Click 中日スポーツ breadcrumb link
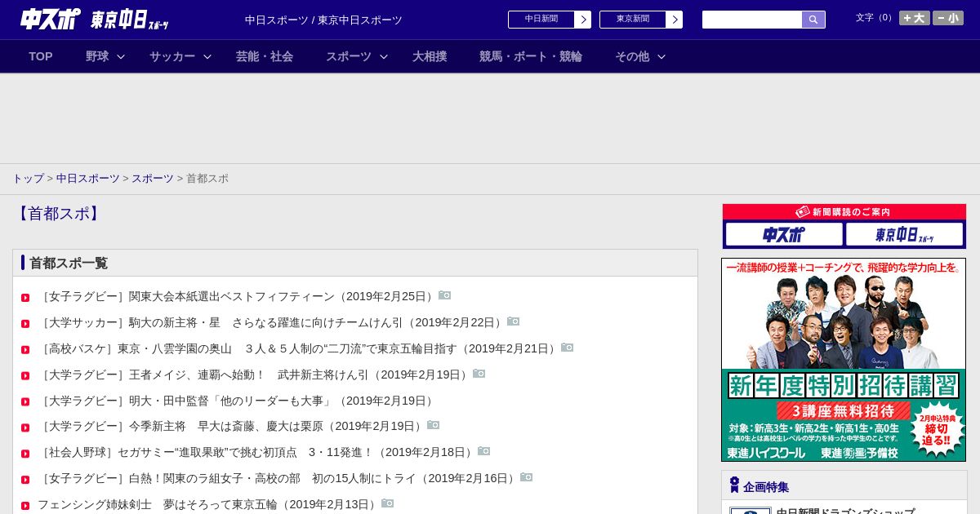Image resolution: width=980 pixels, height=514 pixels. [88, 178]
